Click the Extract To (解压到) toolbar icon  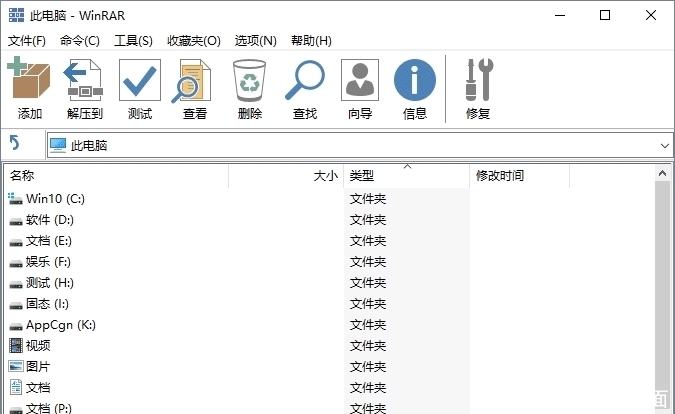[84, 80]
